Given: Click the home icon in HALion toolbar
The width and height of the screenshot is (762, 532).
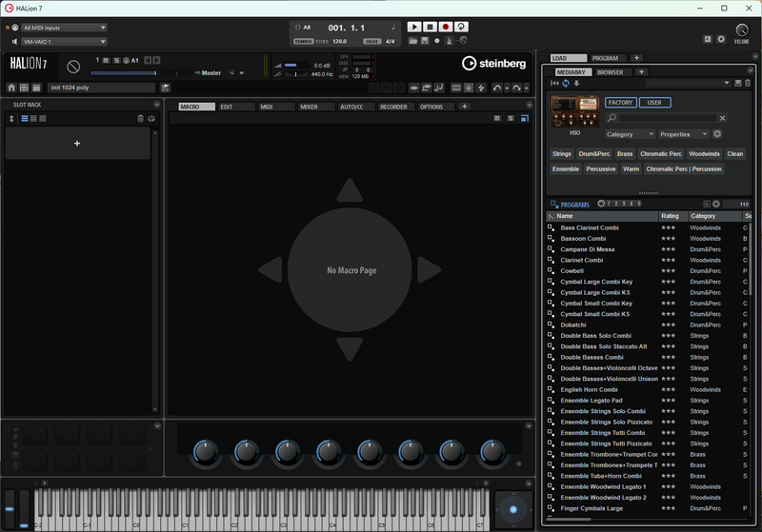Looking at the screenshot, I should 11,88.
